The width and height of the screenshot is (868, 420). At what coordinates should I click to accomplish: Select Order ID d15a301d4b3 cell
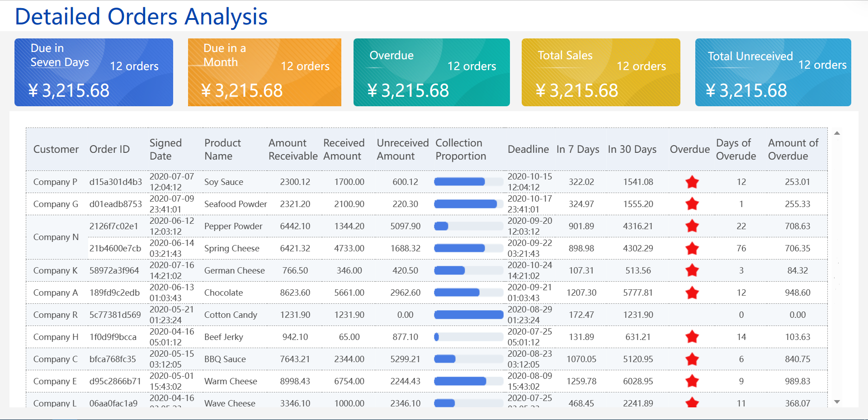pyautogui.click(x=115, y=182)
